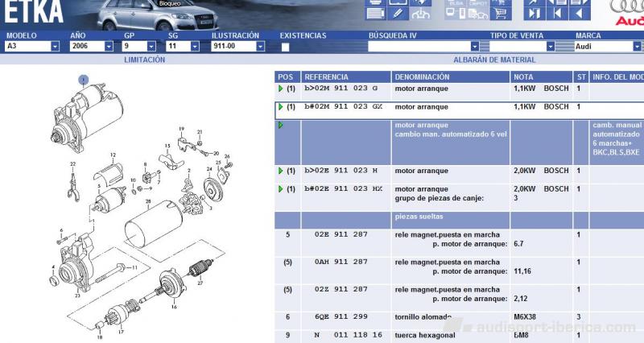Click the exit door icon
Image resolution: width=644 pixels, height=343 pixels.
tap(535, 13)
